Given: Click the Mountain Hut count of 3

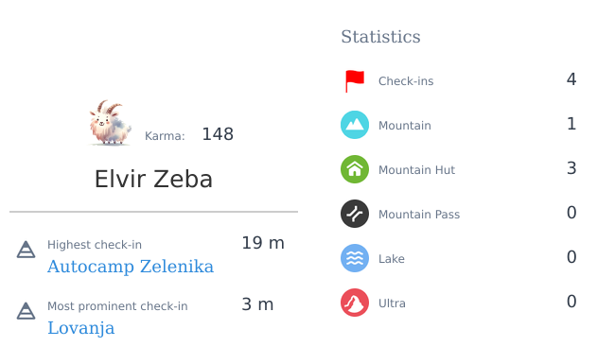Looking at the screenshot, I should [x=571, y=168].
